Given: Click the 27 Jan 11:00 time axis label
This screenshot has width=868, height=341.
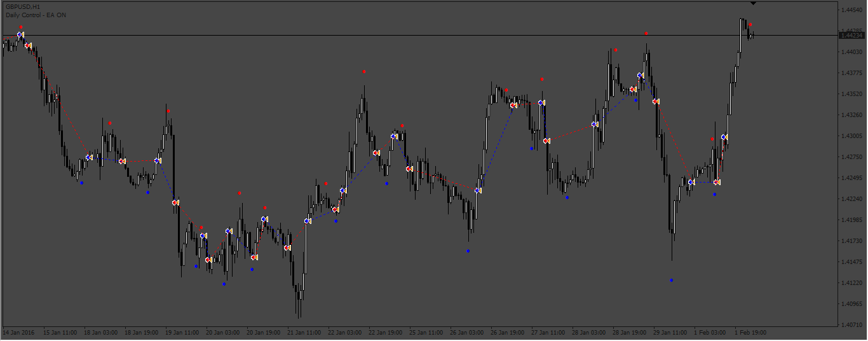Looking at the screenshot, I should pyautogui.click(x=548, y=333).
